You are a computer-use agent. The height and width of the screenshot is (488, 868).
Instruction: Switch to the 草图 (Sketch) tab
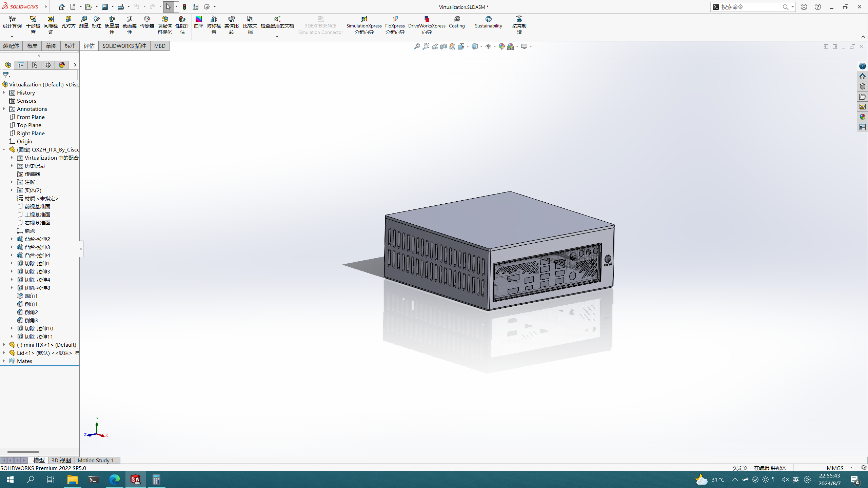click(x=51, y=46)
